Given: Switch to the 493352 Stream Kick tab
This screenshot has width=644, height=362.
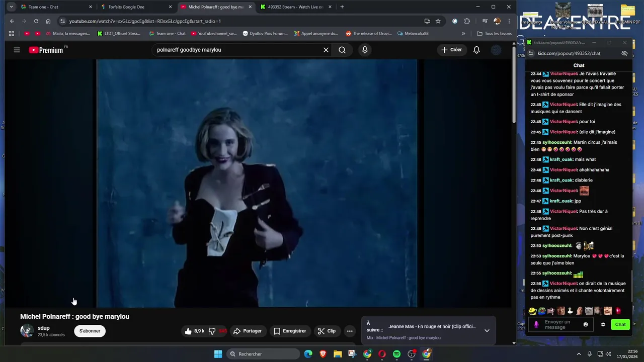Looking at the screenshot, I should [x=296, y=7].
